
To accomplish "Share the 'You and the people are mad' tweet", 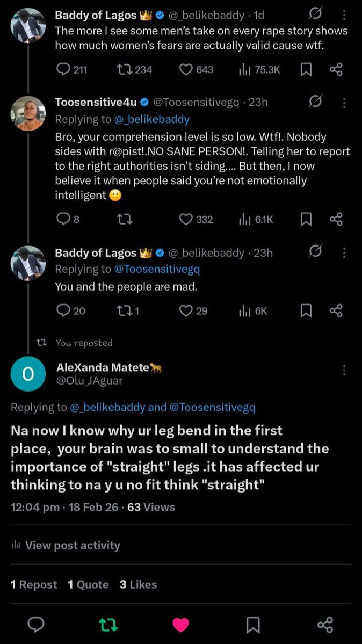I will (336, 311).
